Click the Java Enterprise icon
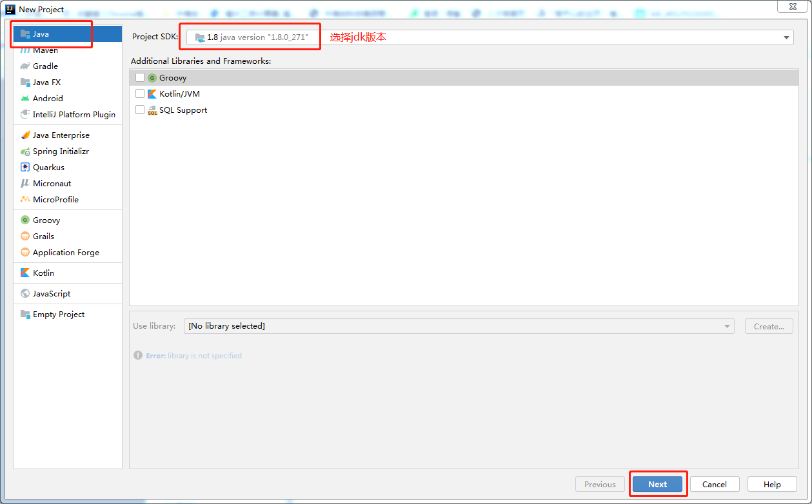Image resolution: width=812 pixels, height=504 pixels. tap(25, 135)
